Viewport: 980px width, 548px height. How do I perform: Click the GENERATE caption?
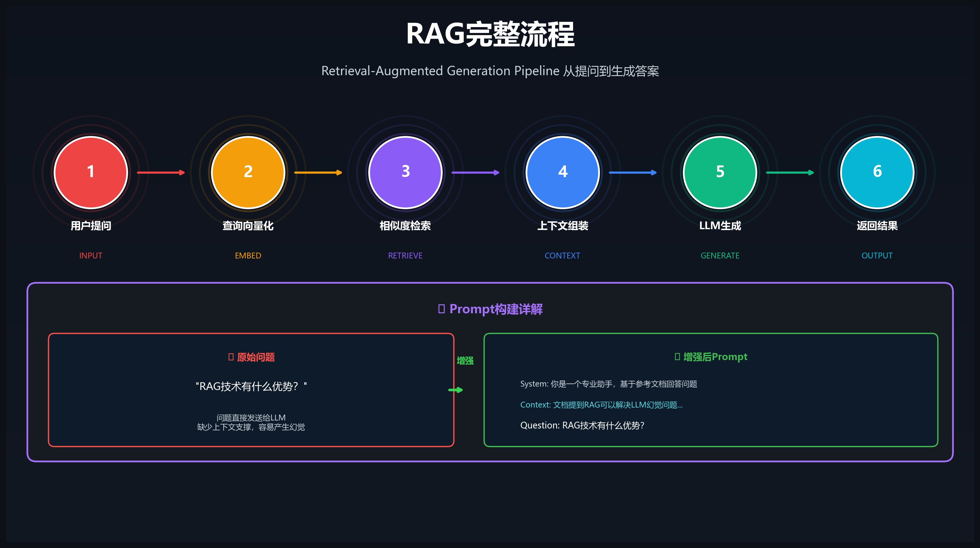coord(720,255)
